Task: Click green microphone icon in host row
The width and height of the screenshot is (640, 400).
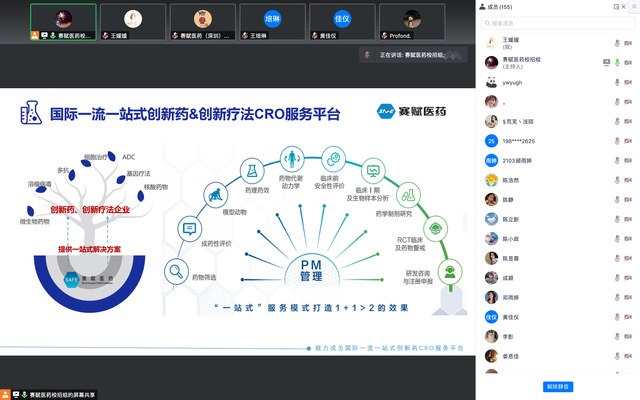Action: click(x=617, y=62)
